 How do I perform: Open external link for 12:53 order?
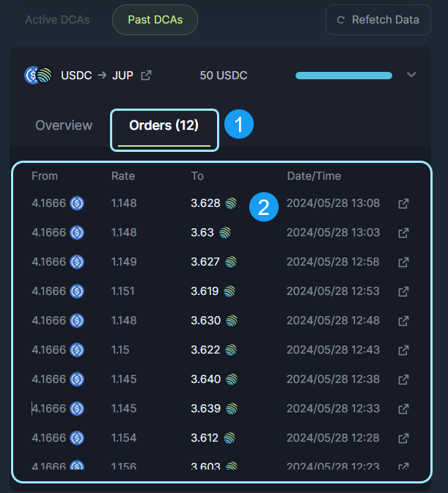[403, 291]
